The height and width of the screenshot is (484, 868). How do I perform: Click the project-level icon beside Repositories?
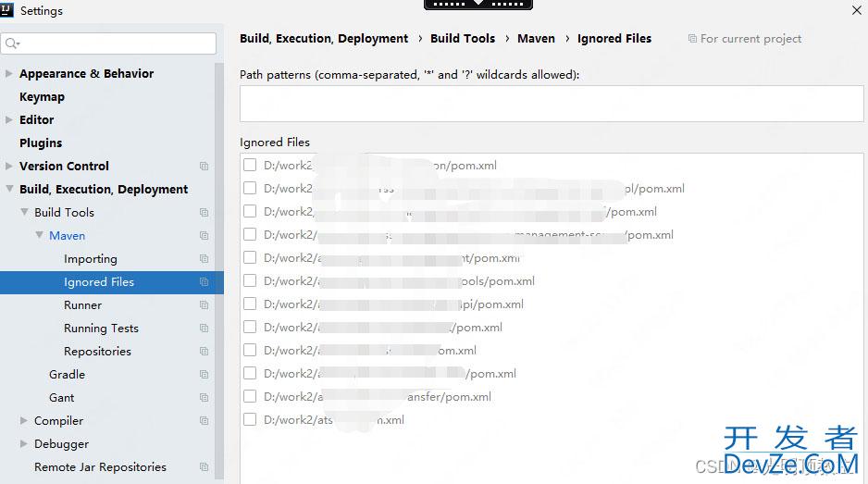pyautogui.click(x=204, y=351)
